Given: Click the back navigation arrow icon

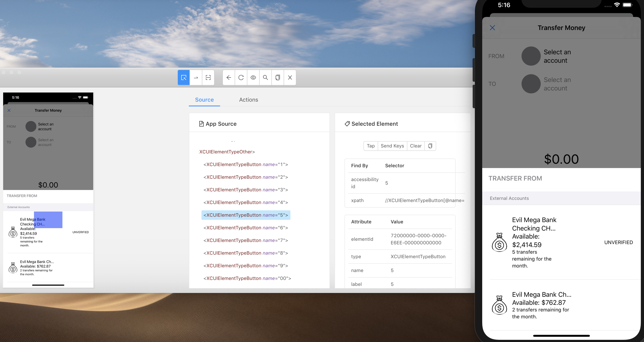Looking at the screenshot, I should (229, 77).
